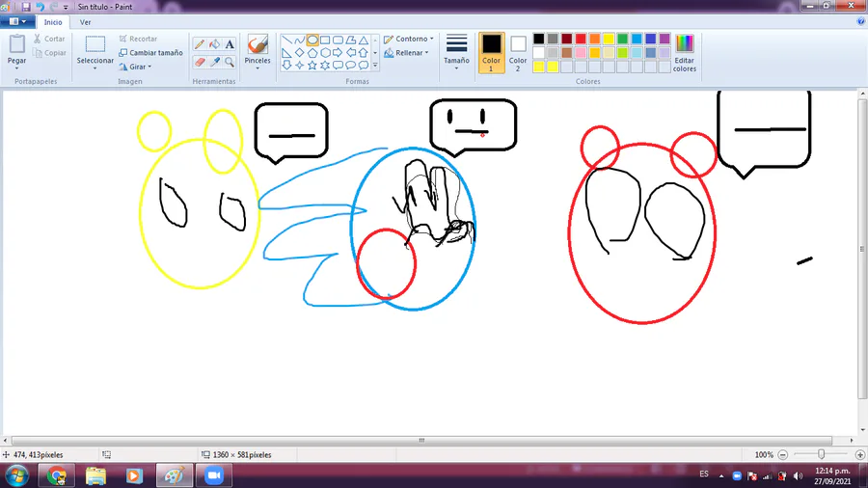Pick the red color swatch
The image size is (868, 488).
click(x=581, y=39)
